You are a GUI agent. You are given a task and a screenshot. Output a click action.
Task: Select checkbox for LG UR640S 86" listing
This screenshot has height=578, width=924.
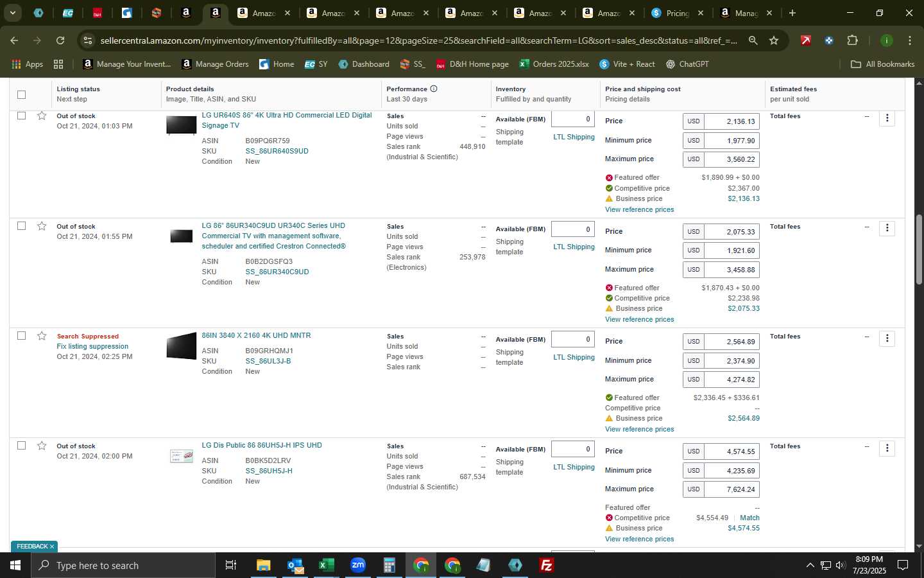(x=21, y=116)
